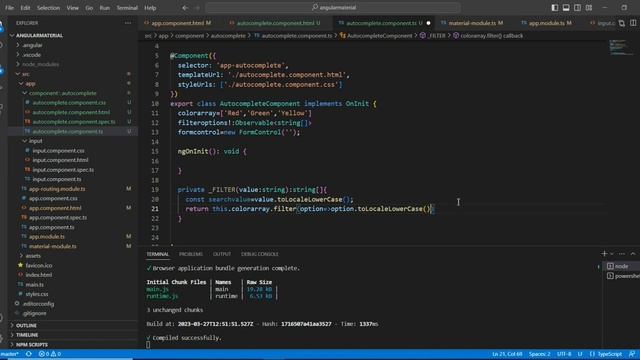Click the new terminal plus icon
Image resolution: width=640 pixels, height=360 pixels.
604,254
